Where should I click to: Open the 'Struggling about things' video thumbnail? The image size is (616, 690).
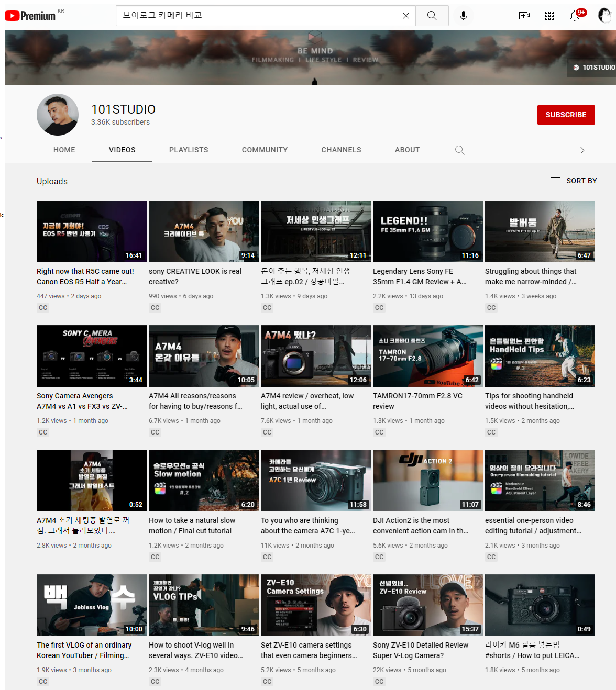click(x=540, y=231)
